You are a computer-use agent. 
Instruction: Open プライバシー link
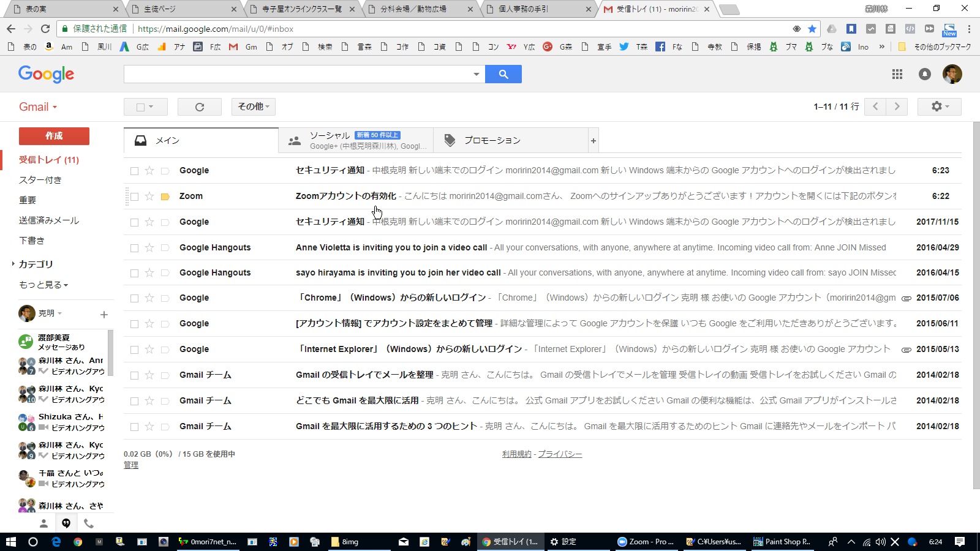pos(560,454)
